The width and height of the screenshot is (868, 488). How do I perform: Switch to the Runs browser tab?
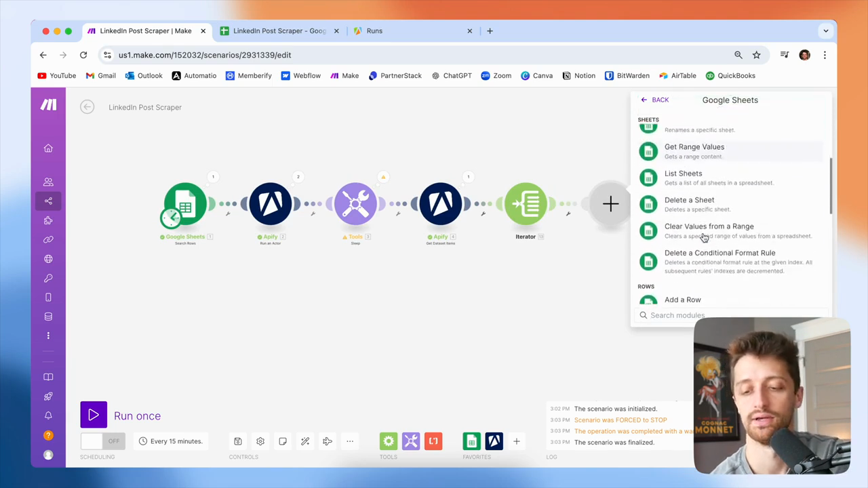click(414, 30)
